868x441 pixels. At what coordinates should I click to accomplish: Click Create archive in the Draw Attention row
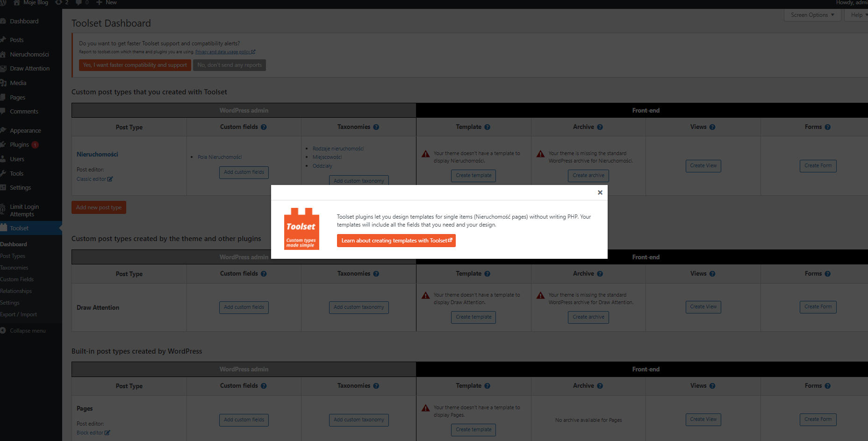[588, 317]
